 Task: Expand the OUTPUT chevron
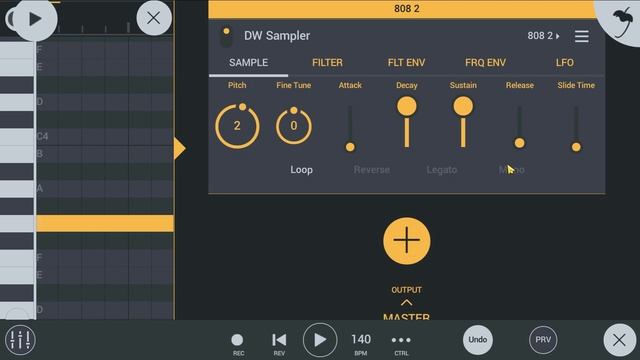point(407,303)
